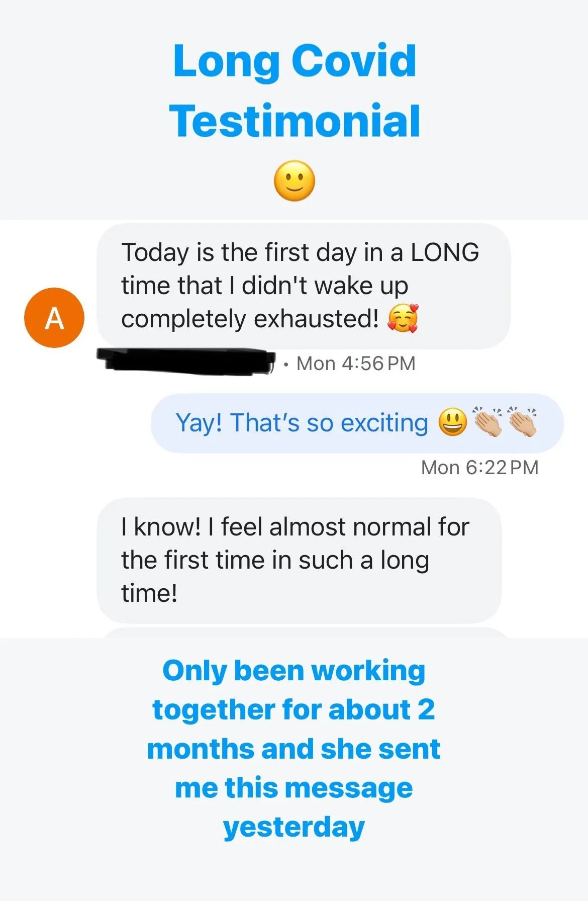Viewport: 588px width, 901px height.
Task: Tap the "together for about 2" caption line
Action: pos(294,710)
